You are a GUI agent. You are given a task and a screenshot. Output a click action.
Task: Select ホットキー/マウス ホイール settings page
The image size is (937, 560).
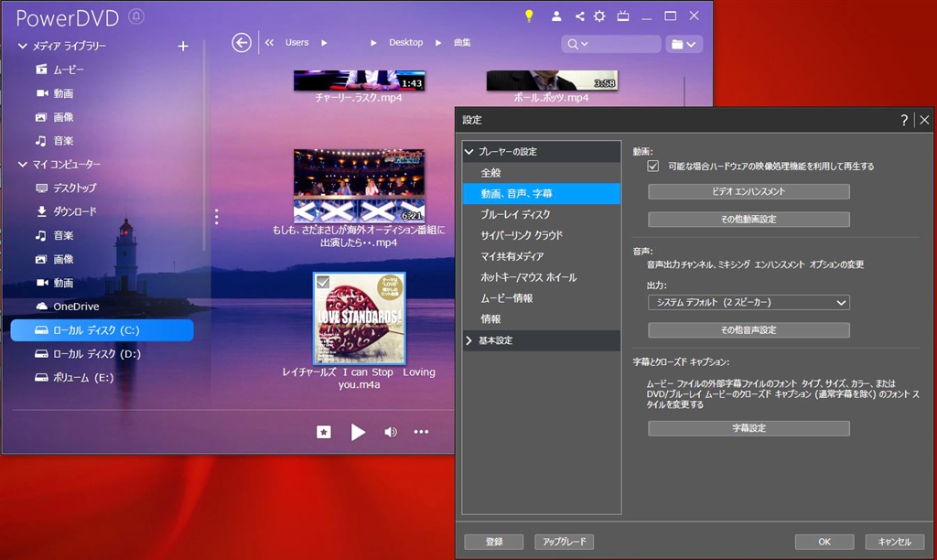point(542,277)
